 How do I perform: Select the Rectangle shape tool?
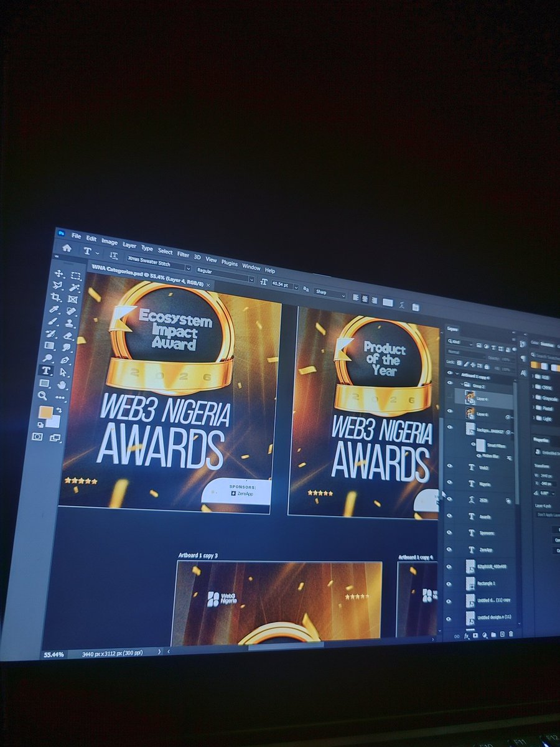pyautogui.click(x=44, y=383)
